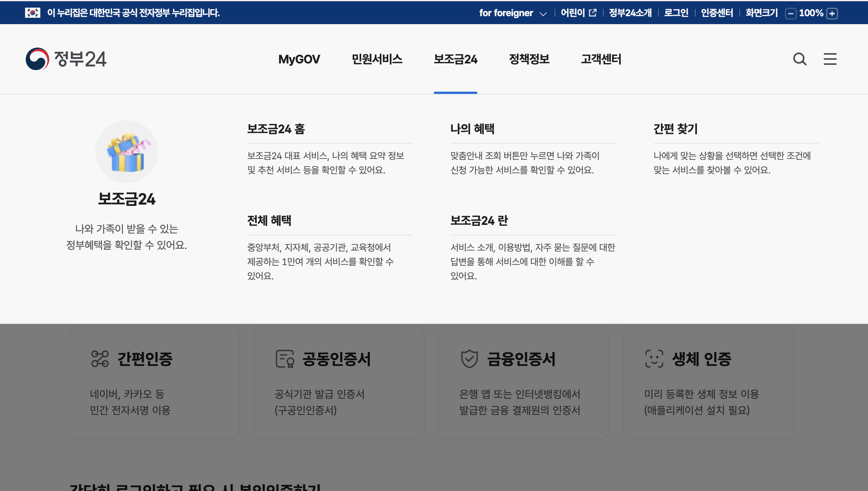Open the site search with the magnifier icon
Screen dimensions: 868x491
(799, 59)
